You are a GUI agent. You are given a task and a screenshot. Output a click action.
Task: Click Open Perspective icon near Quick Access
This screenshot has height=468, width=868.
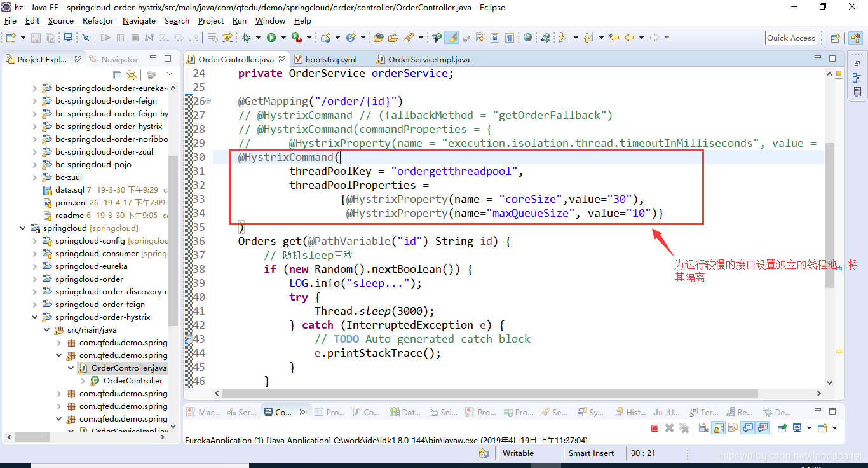(835, 38)
